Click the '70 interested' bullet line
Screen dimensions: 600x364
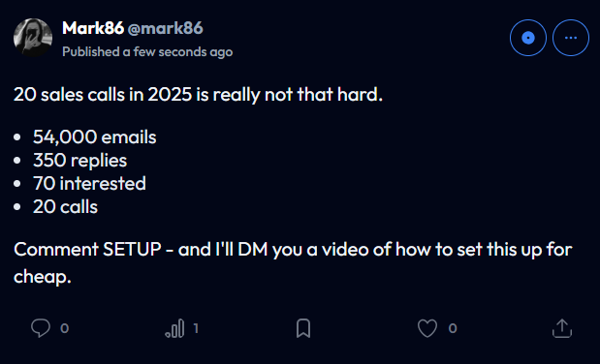pos(89,184)
